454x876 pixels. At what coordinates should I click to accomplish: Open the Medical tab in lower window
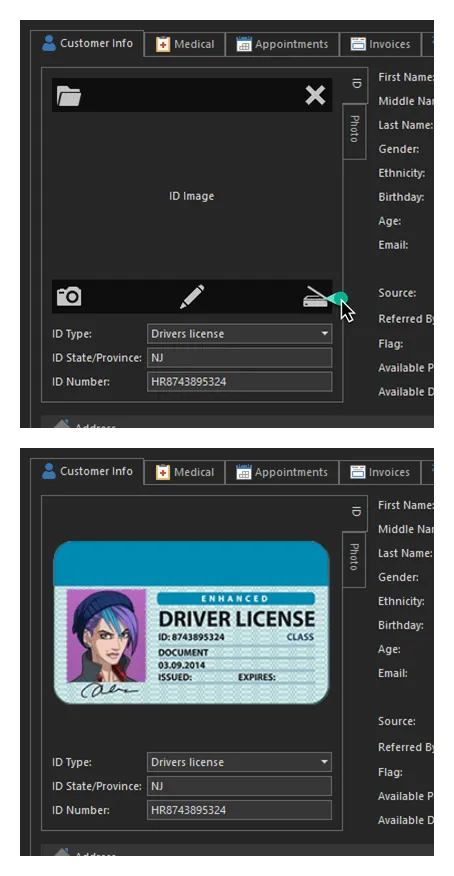click(185, 472)
